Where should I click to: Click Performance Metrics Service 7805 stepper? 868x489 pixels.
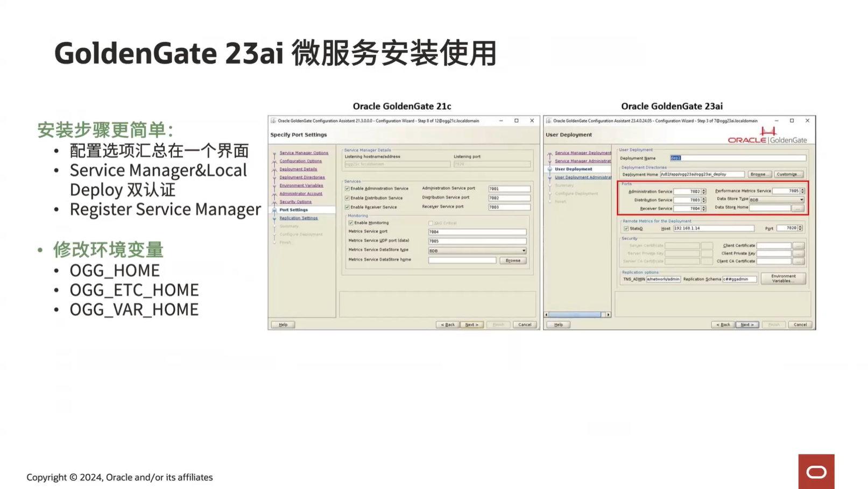[x=802, y=191]
